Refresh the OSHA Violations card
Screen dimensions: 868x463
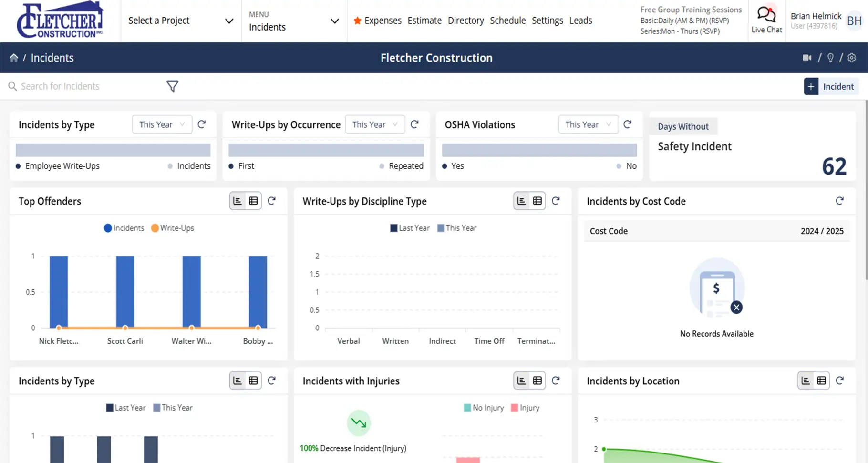click(x=628, y=124)
